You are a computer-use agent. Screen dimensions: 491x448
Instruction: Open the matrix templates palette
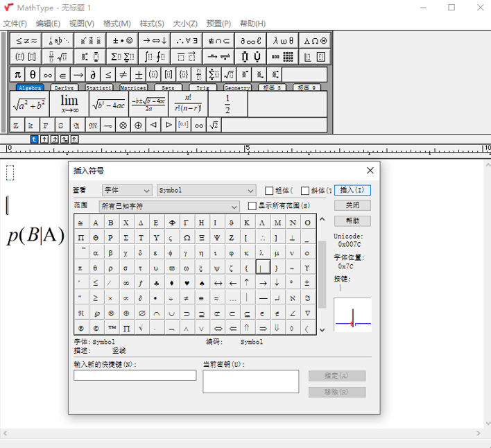[282, 57]
